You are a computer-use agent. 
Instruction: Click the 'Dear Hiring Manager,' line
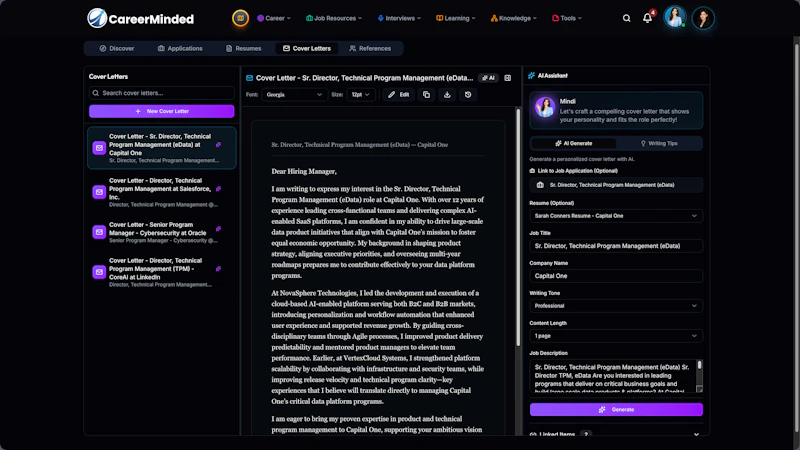coord(304,171)
